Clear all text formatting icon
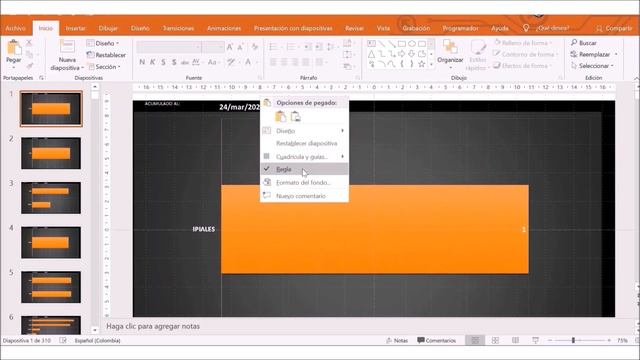This screenshot has width=640, height=360. coord(255,47)
